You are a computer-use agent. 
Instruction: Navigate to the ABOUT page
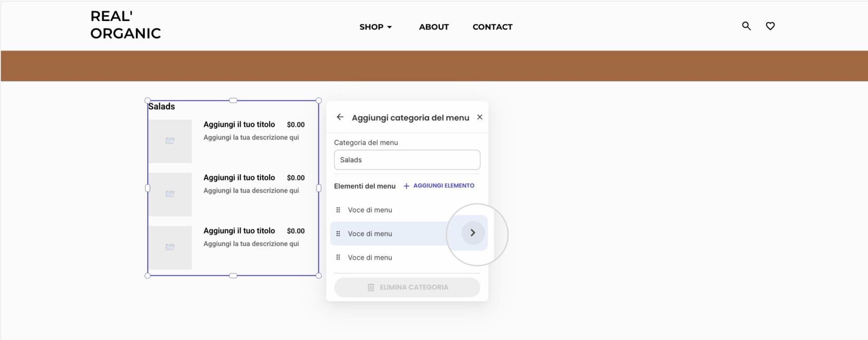tap(434, 27)
